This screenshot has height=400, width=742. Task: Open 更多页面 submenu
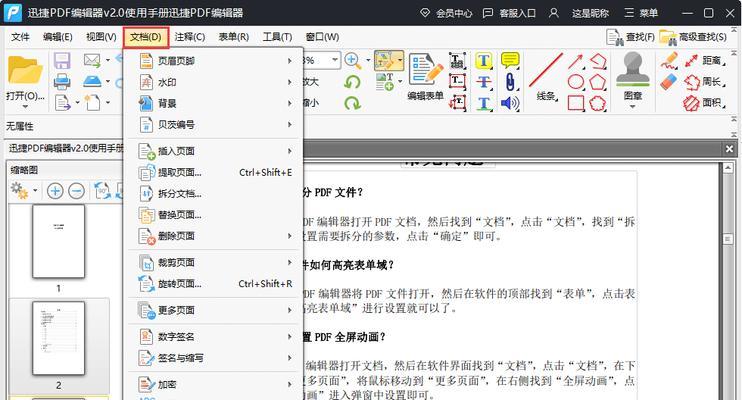pyautogui.click(x=213, y=311)
